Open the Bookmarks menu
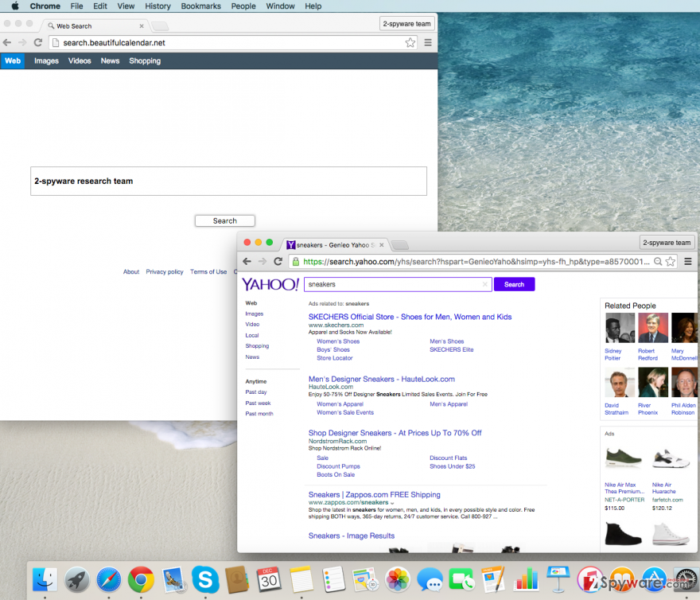The height and width of the screenshot is (600, 700). pos(201,6)
